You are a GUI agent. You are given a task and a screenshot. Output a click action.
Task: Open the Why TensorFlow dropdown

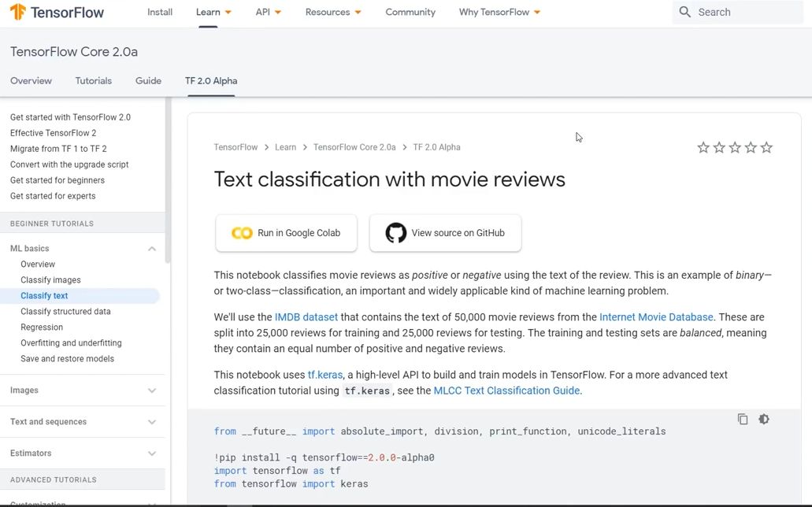(499, 12)
